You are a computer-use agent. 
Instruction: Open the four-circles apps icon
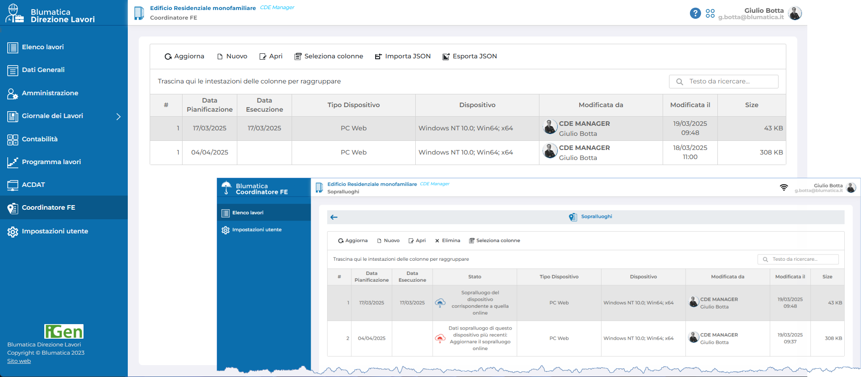[x=710, y=13]
